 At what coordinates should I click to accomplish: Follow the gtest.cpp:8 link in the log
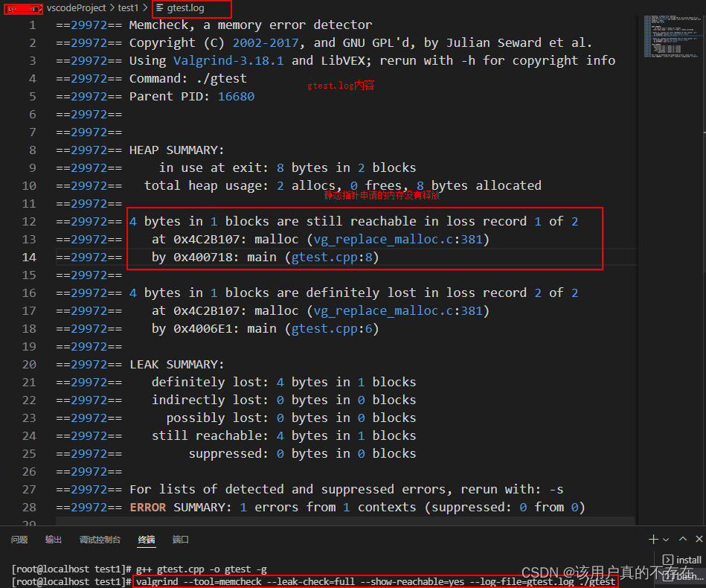click(332, 258)
